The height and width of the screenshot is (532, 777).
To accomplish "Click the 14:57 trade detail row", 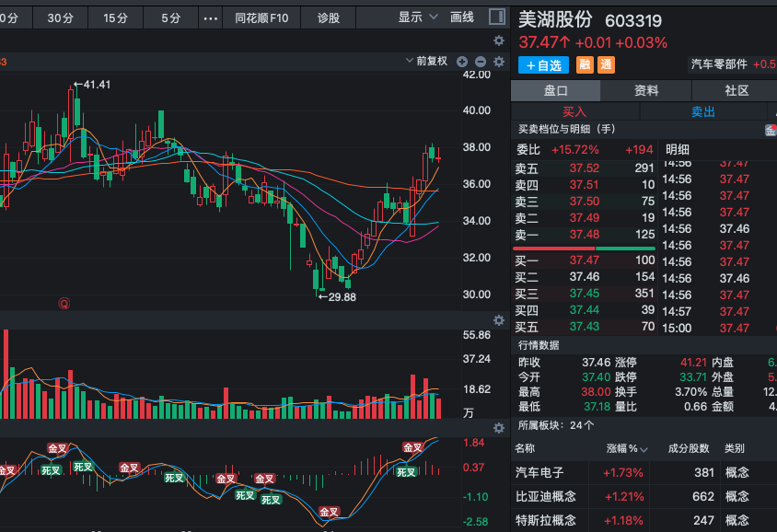I will (718, 312).
